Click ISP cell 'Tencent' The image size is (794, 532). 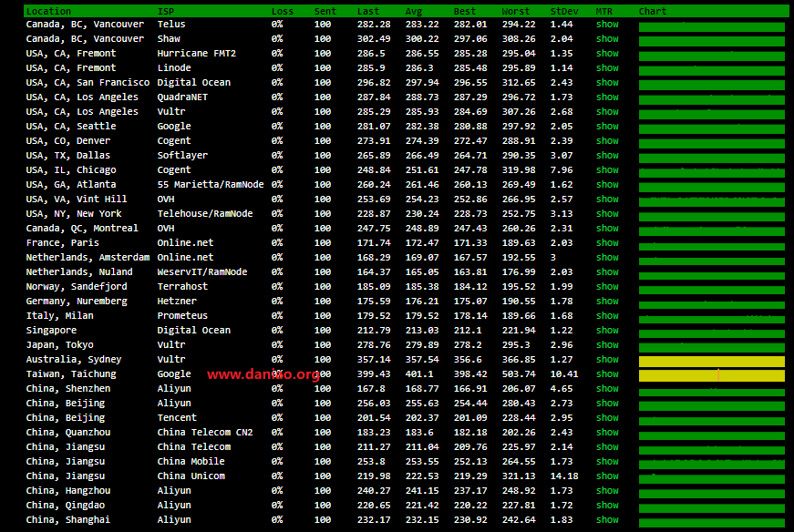tap(177, 417)
